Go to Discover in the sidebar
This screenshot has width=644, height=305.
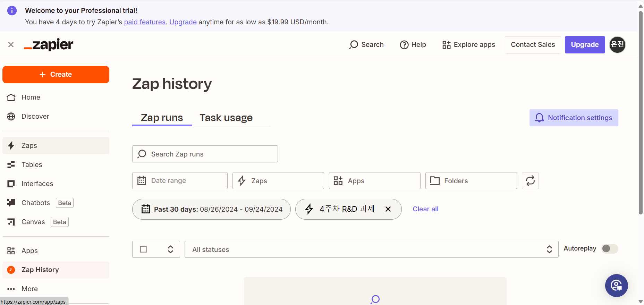(56, 117)
